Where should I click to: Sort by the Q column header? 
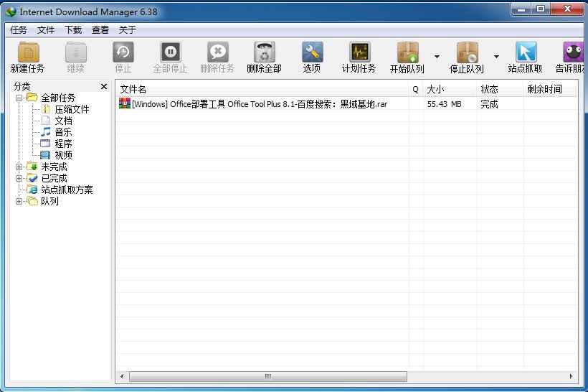(415, 89)
